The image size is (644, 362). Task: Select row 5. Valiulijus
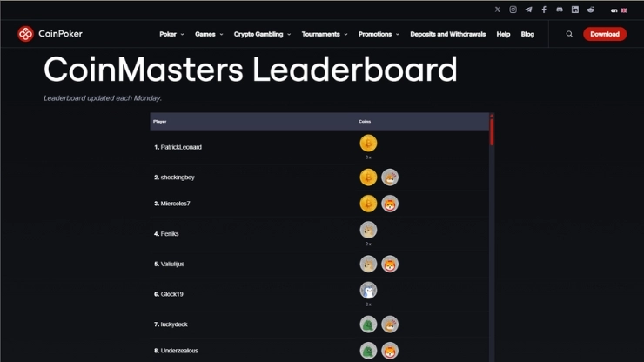(319, 265)
